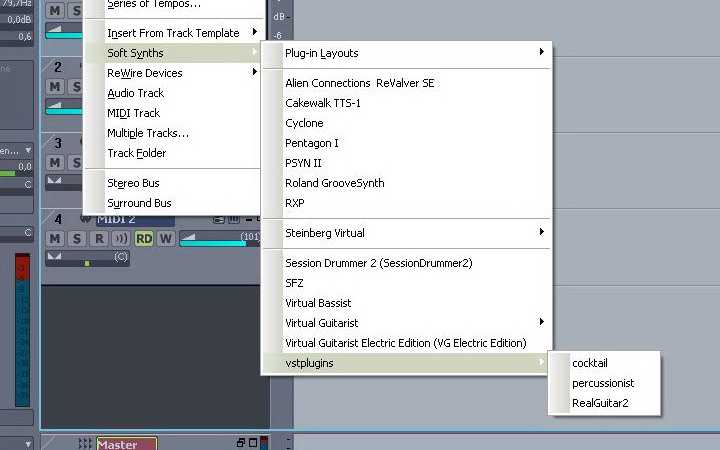Mute track 4 MIDI 2
Viewport: 720px width, 450px height.
[x=55, y=238]
